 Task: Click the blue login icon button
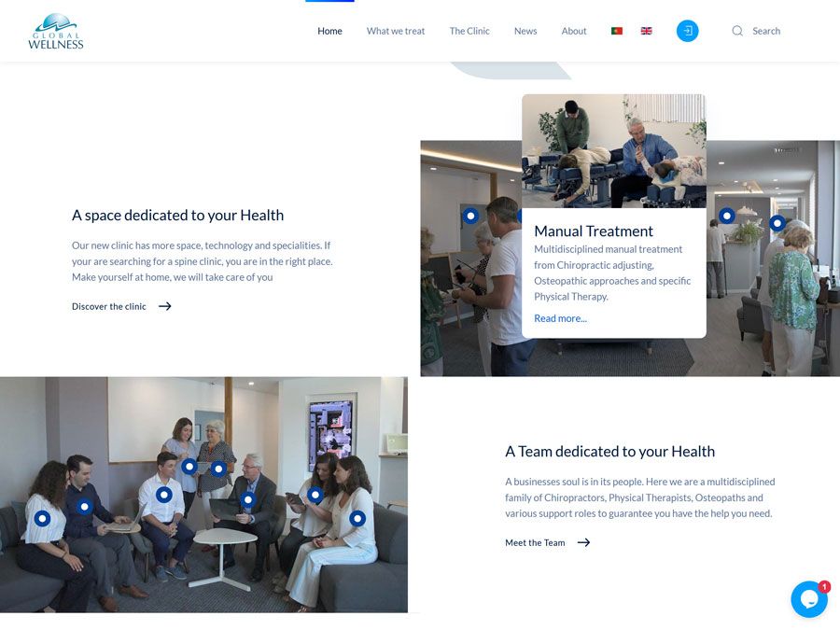687,31
